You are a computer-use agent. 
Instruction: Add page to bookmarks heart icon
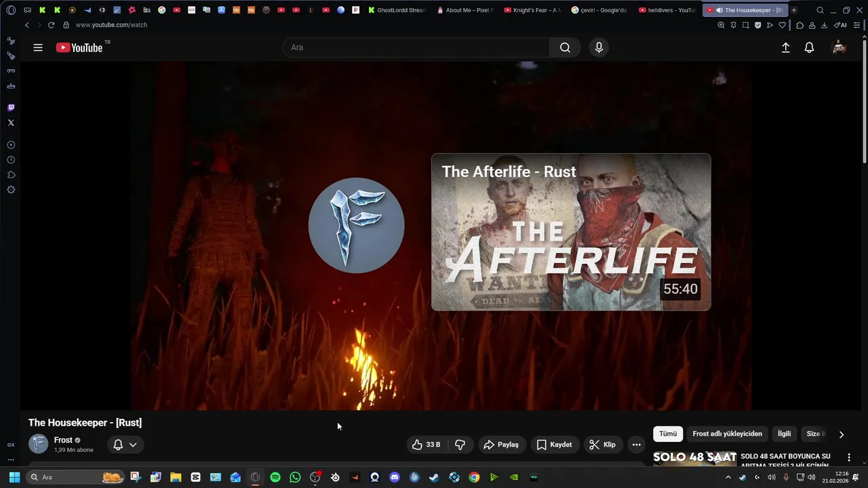tap(782, 25)
